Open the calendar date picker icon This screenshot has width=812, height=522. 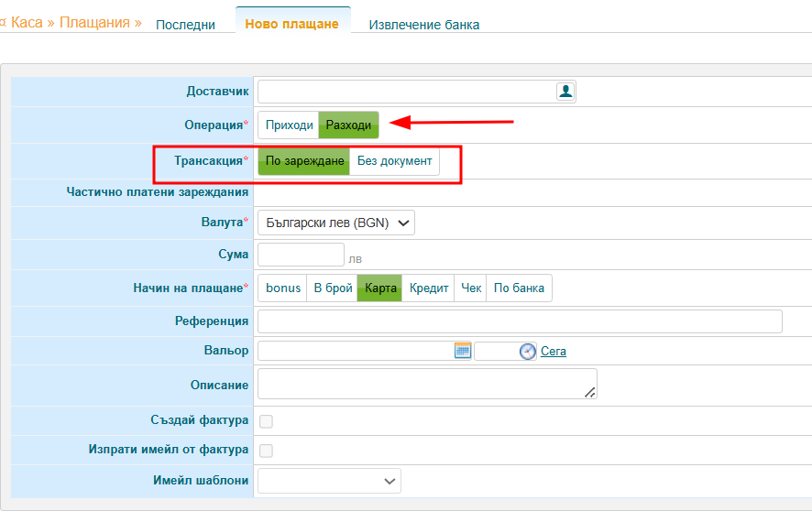463,351
